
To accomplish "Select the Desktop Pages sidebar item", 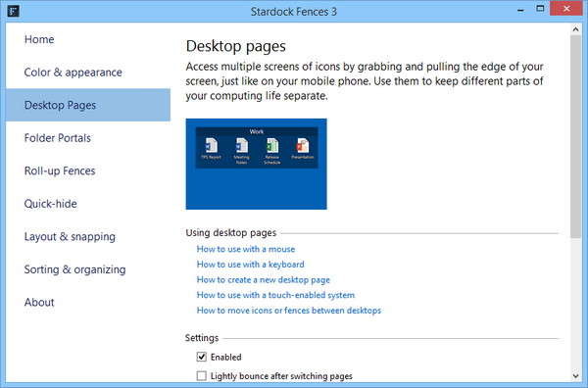I will (x=88, y=105).
